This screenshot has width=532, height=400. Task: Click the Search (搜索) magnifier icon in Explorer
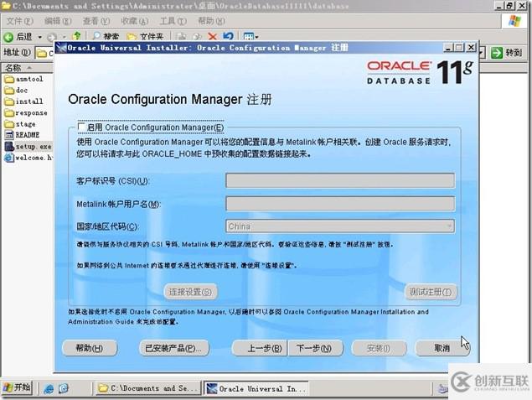coord(96,36)
